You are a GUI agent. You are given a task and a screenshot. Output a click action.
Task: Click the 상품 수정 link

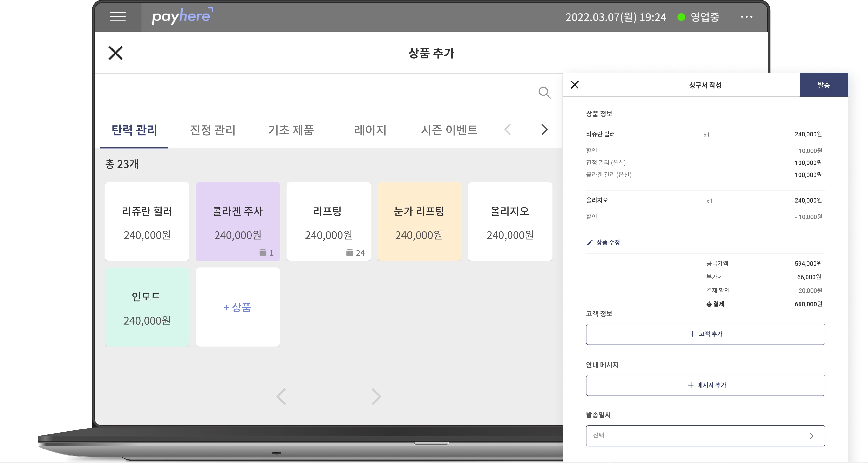click(x=608, y=242)
